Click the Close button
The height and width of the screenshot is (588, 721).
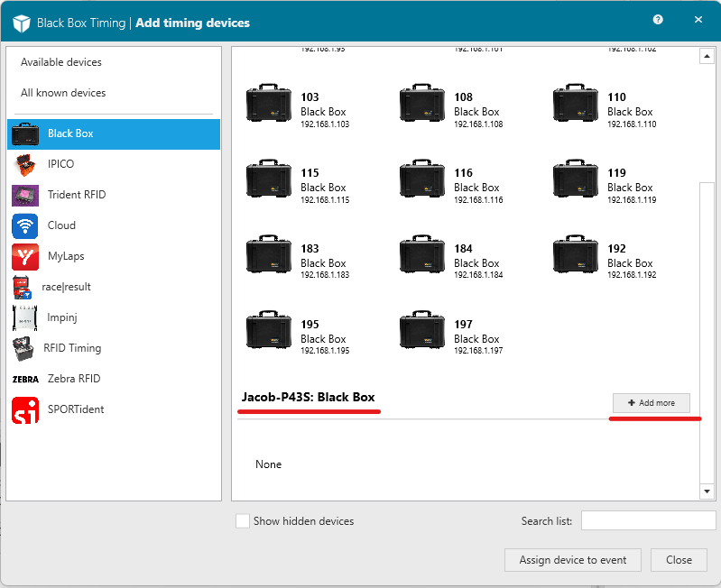pyautogui.click(x=679, y=560)
